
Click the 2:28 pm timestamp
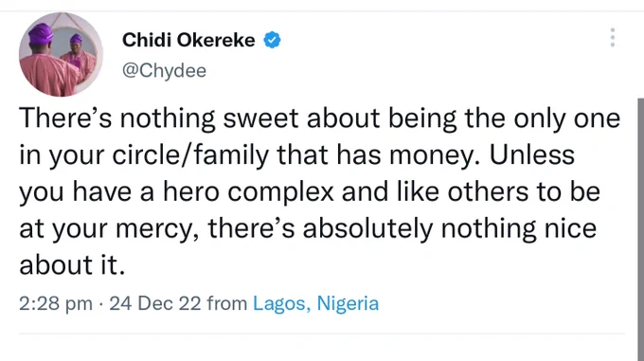pos(56,303)
